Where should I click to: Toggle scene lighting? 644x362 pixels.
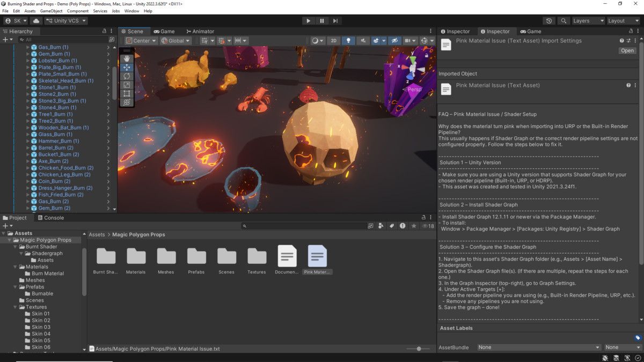click(348, 41)
